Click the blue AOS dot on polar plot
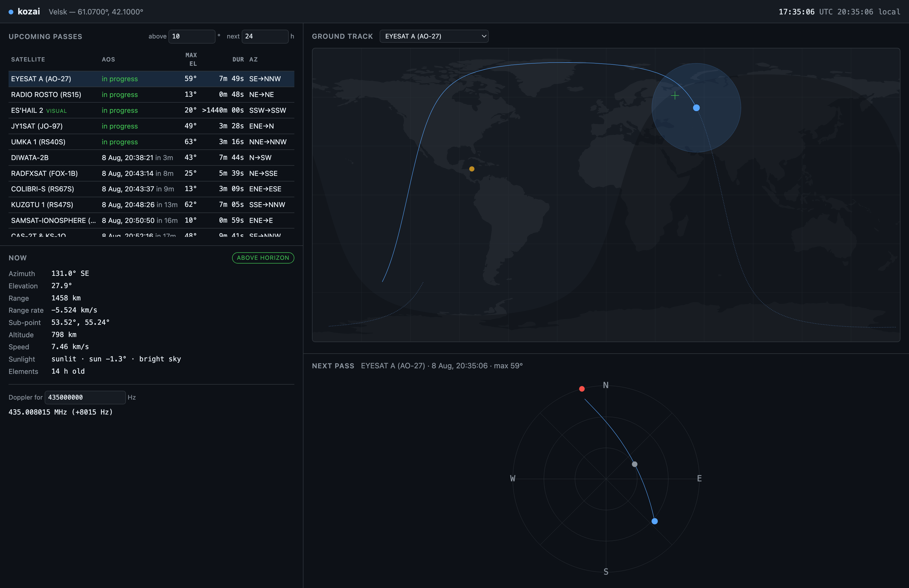The image size is (909, 588). tap(655, 521)
